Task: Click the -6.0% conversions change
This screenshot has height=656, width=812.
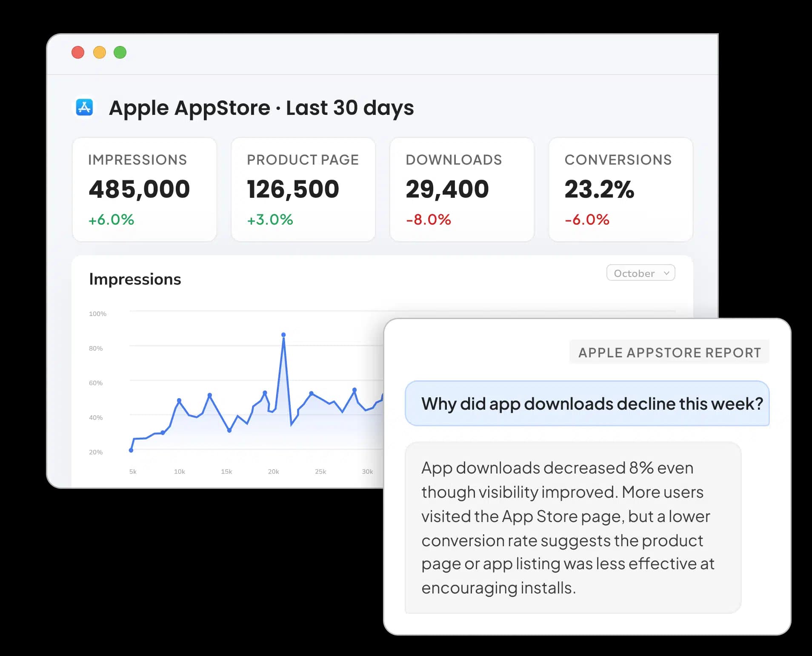Action: pyautogui.click(x=587, y=220)
